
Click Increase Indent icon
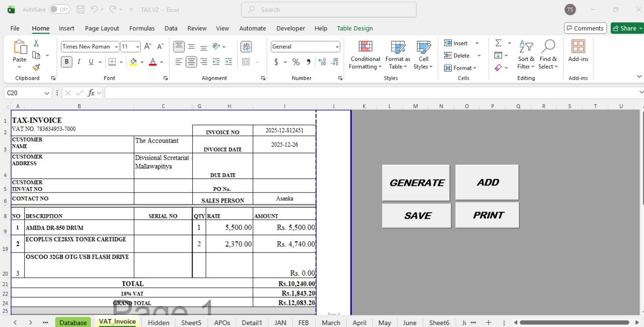[228, 62]
